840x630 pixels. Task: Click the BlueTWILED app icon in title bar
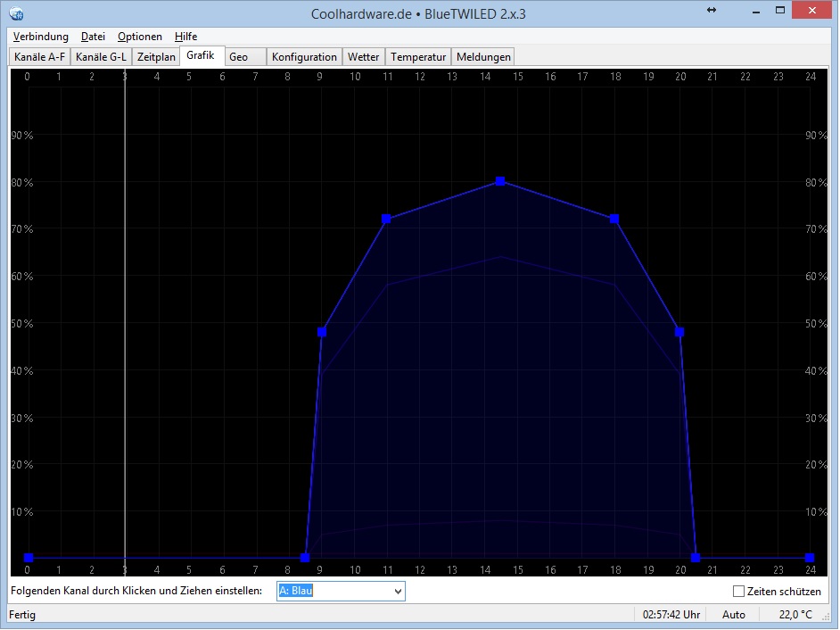click(17, 12)
